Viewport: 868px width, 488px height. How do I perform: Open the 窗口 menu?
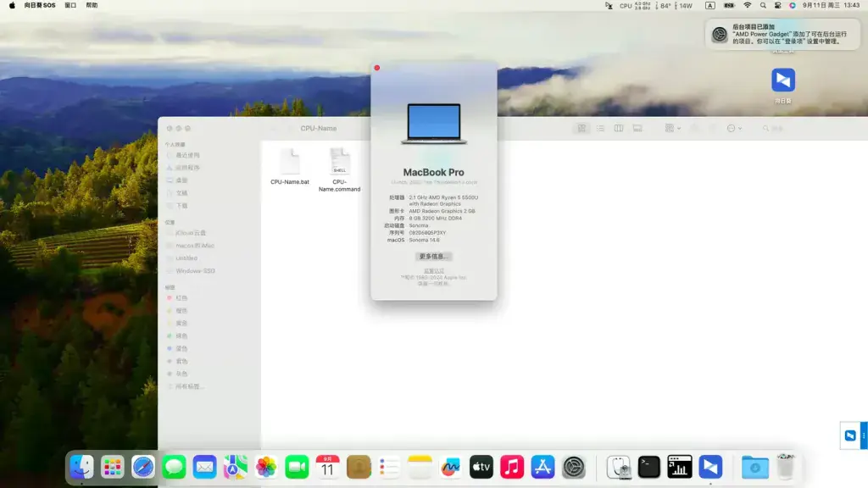(70, 6)
